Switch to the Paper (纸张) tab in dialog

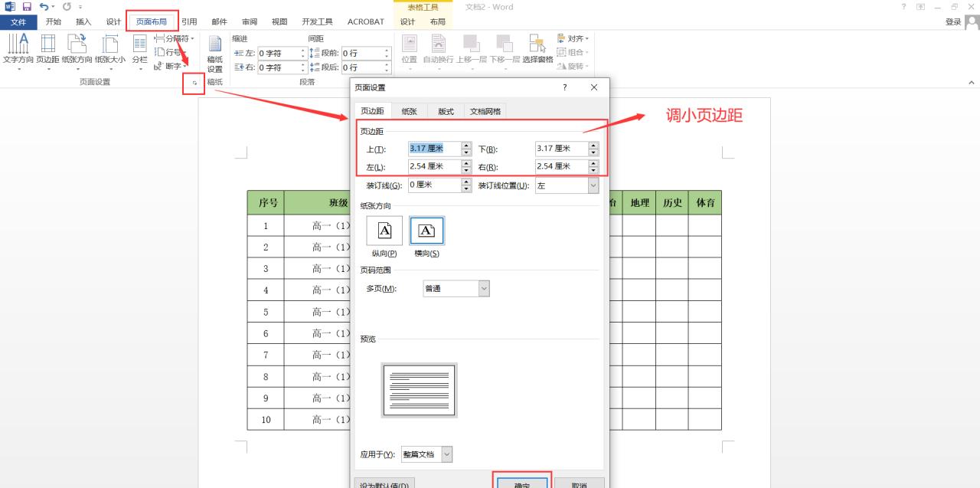[x=410, y=111]
